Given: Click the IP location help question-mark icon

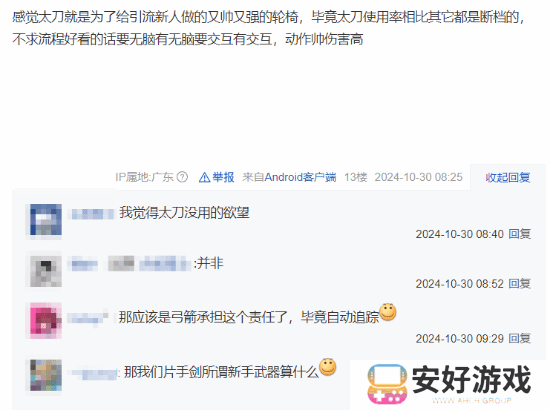Looking at the screenshot, I should pyautogui.click(x=182, y=177).
